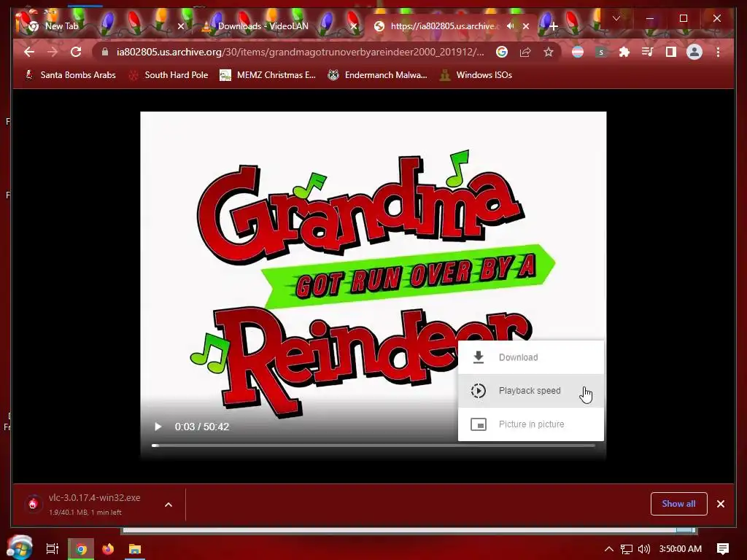Open Task View on taskbar
This screenshot has width=747, height=560.
click(x=53, y=549)
